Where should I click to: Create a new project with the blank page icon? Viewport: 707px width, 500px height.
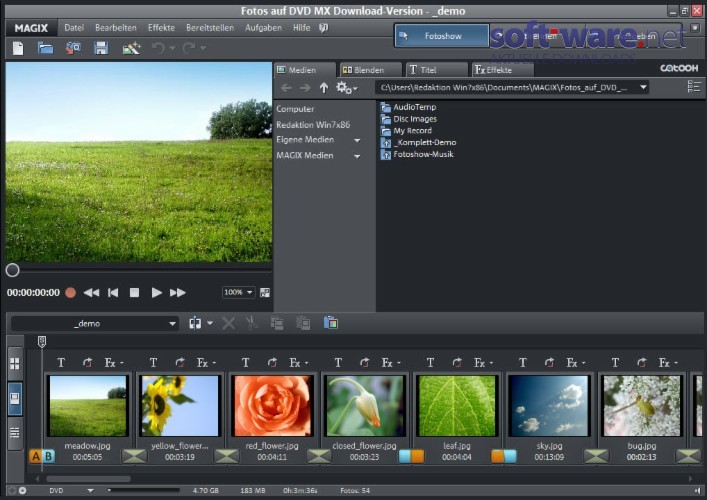[x=18, y=48]
